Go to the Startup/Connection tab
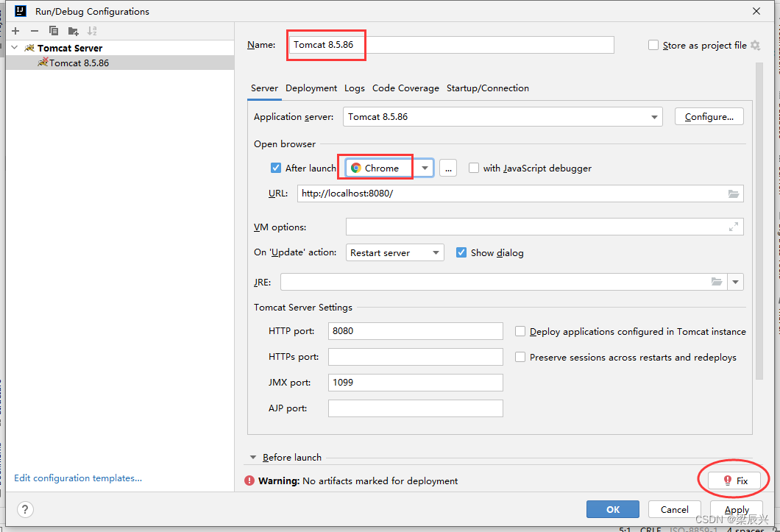This screenshot has width=780, height=532. coord(487,88)
